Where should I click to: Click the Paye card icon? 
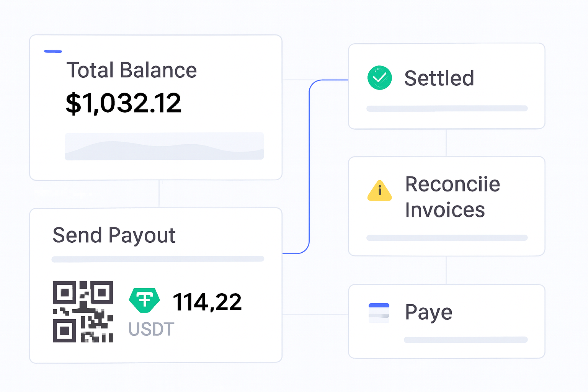coord(379,312)
